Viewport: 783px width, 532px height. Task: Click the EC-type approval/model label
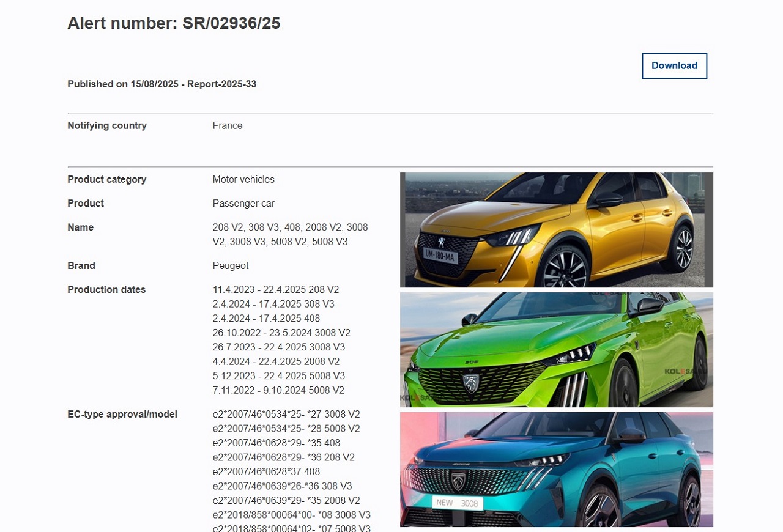(122, 415)
